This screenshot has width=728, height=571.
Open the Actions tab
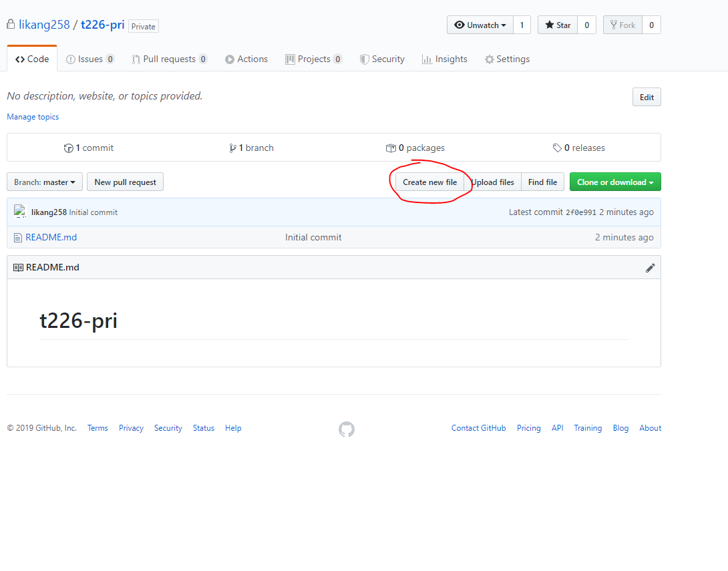pos(246,59)
